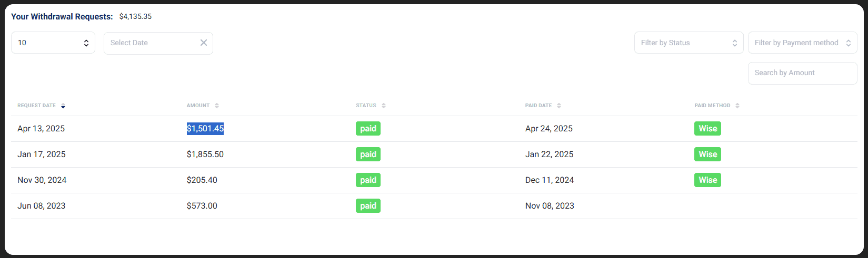Screen dimensions: 868x258
Task: Sort by Paid Date arrows icon
Action: 559,106
